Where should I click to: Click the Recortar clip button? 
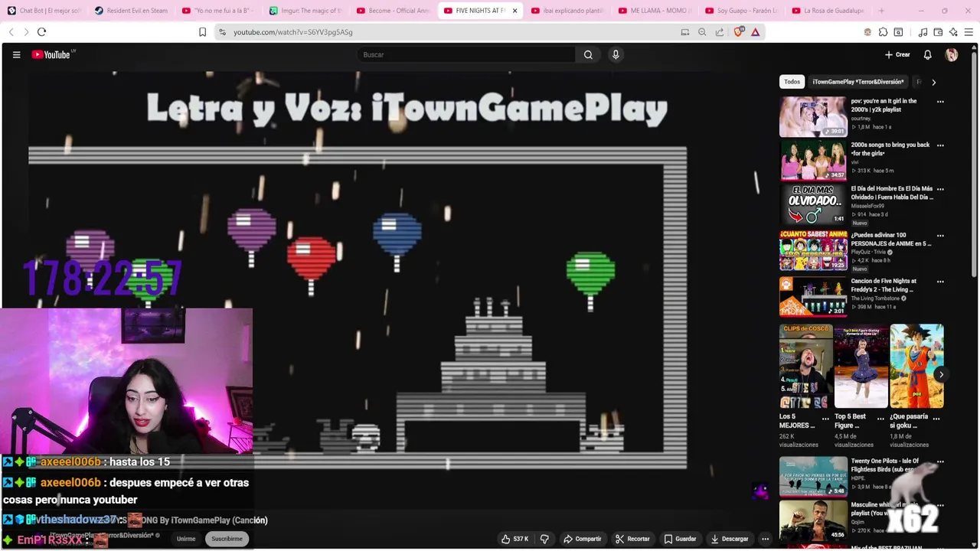[633, 539]
